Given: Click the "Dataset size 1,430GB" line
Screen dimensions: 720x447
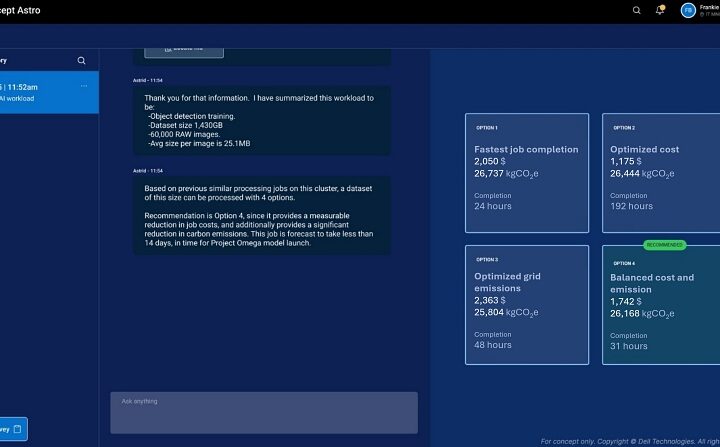Looking at the screenshot, I should 186,125.
